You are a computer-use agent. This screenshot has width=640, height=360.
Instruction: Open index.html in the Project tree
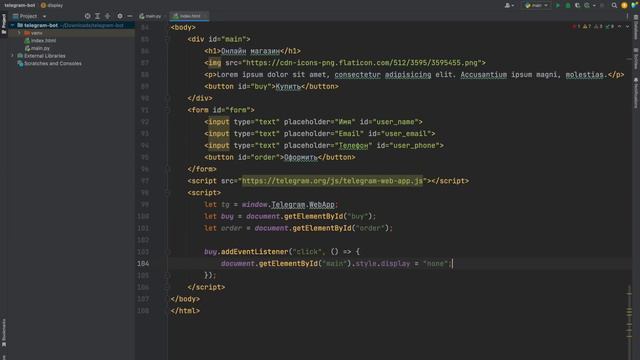coord(44,41)
